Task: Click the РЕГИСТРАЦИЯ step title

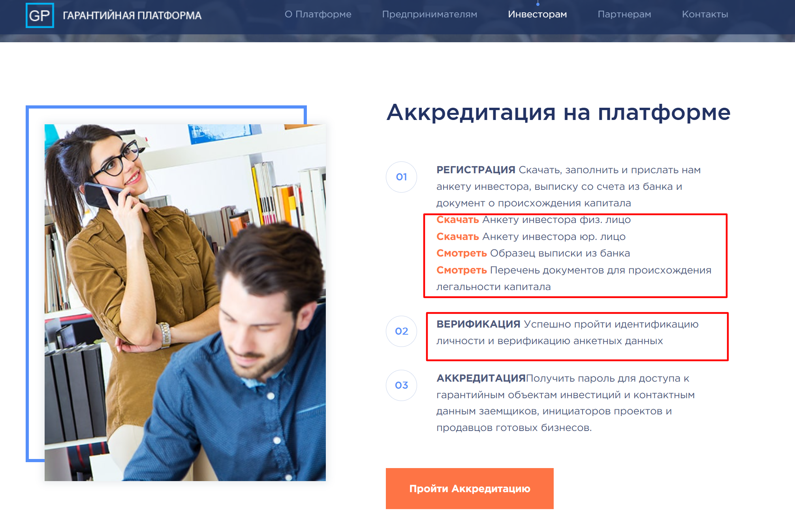Action: click(x=475, y=170)
